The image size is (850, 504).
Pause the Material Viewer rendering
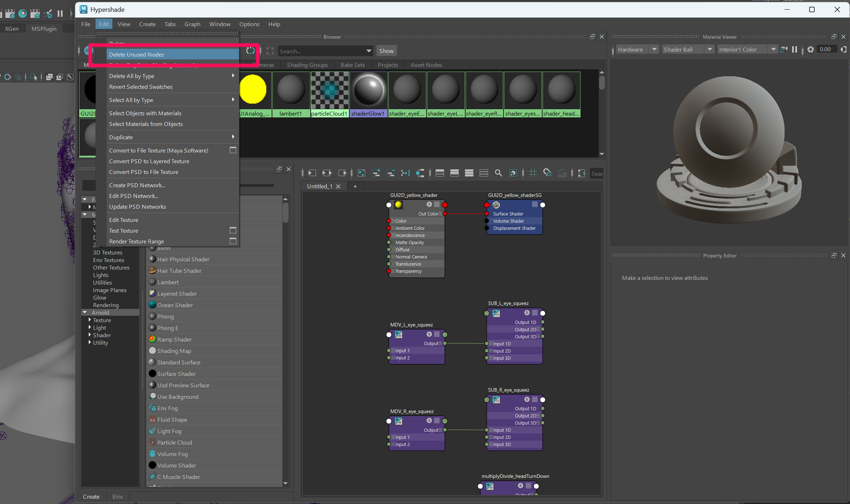(x=794, y=49)
